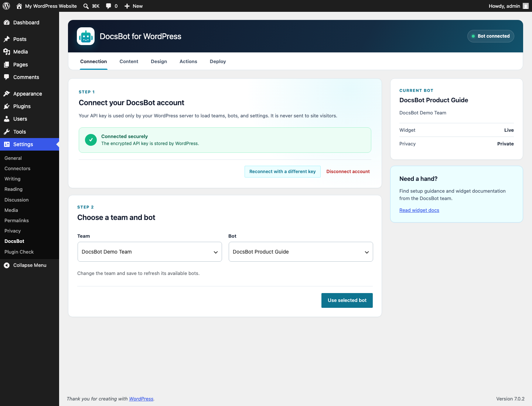Viewport: 532px width, 406px height.
Task: Click the Plugins plug icon
Action: (x=7, y=106)
